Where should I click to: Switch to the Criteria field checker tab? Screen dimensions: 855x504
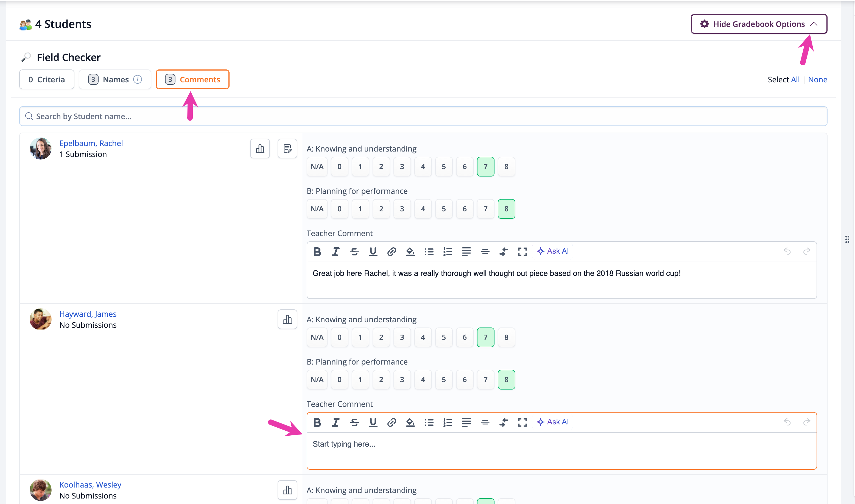(x=46, y=80)
